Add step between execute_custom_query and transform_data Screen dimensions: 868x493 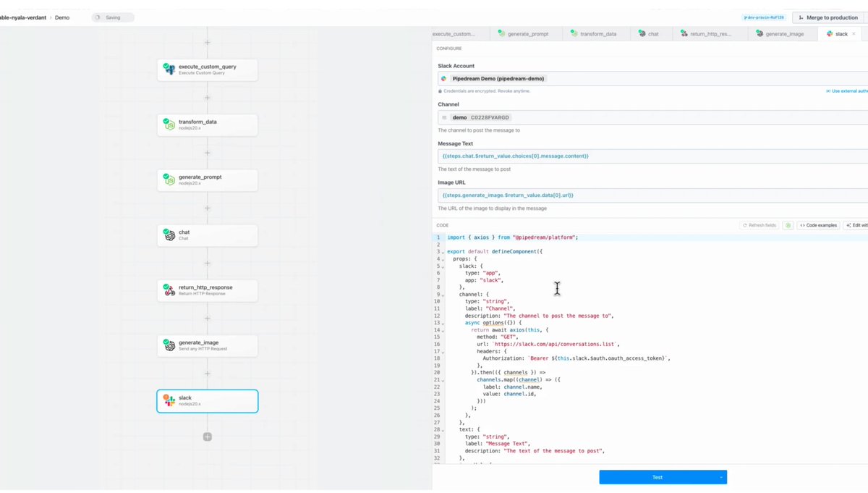pos(208,98)
